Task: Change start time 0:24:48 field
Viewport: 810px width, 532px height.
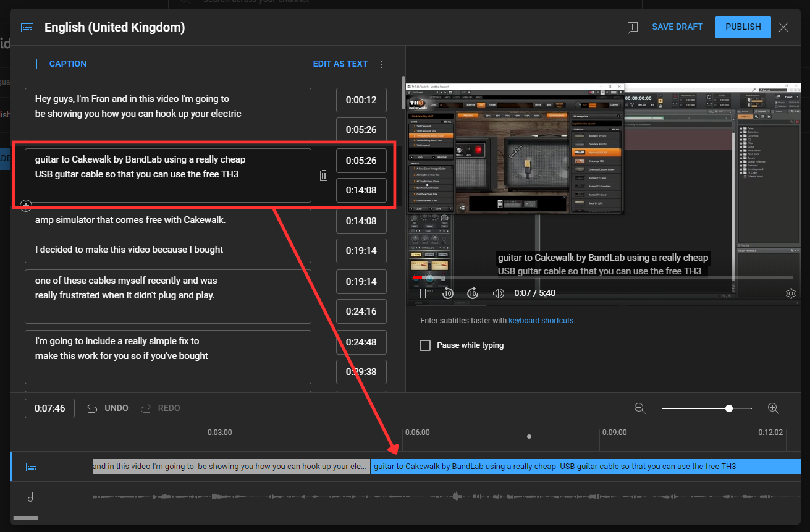Action: point(361,342)
